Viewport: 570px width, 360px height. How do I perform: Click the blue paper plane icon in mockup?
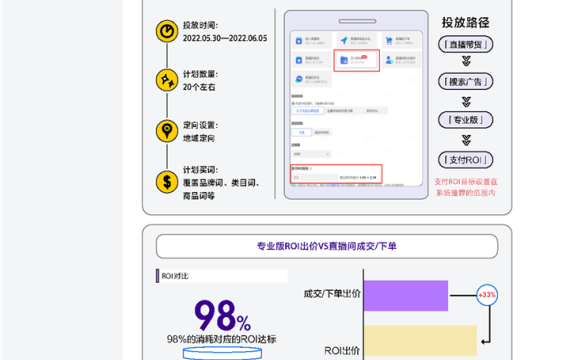pos(344,40)
